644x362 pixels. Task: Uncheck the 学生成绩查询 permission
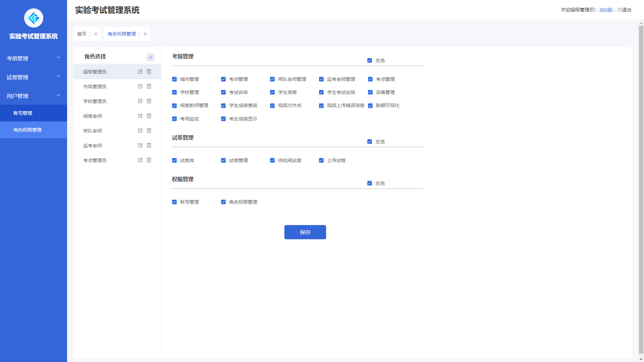tap(223, 106)
